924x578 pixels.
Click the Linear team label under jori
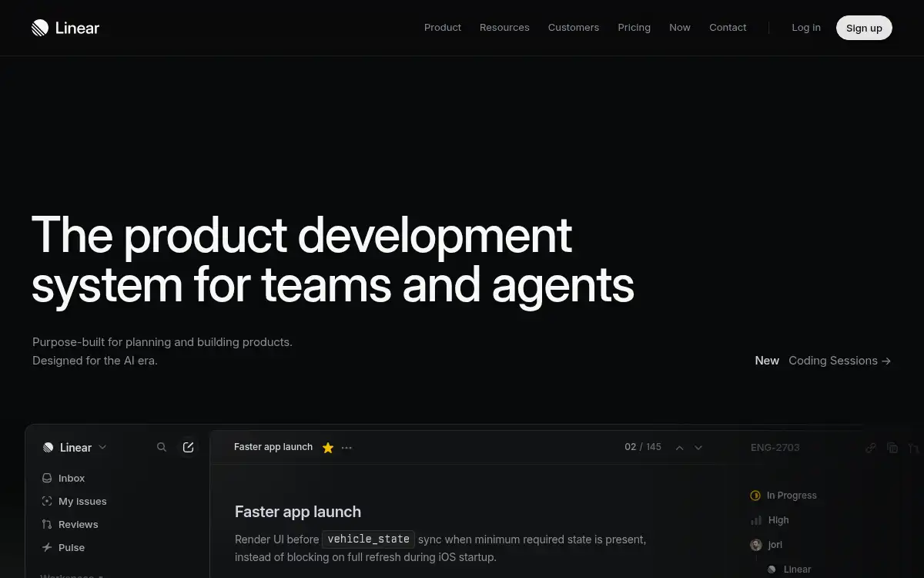point(789,570)
